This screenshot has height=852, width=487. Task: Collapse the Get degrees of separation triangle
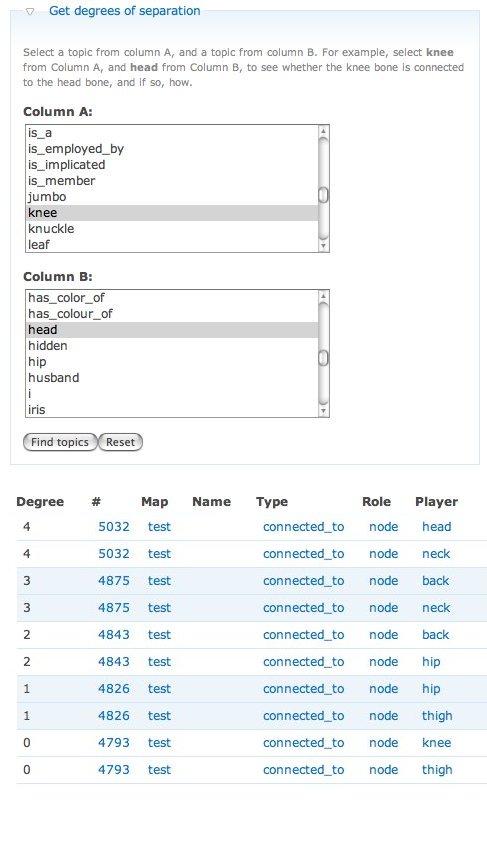(30, 11)
